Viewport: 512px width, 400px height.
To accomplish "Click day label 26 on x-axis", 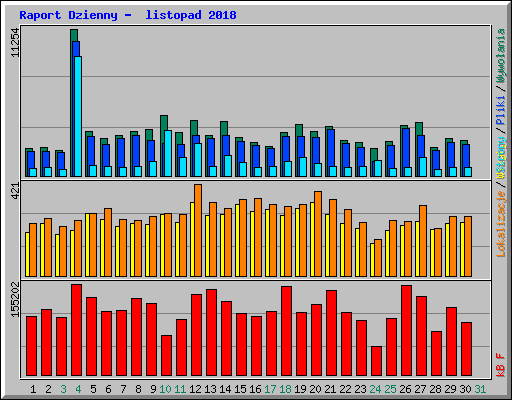I will [405, 389].
